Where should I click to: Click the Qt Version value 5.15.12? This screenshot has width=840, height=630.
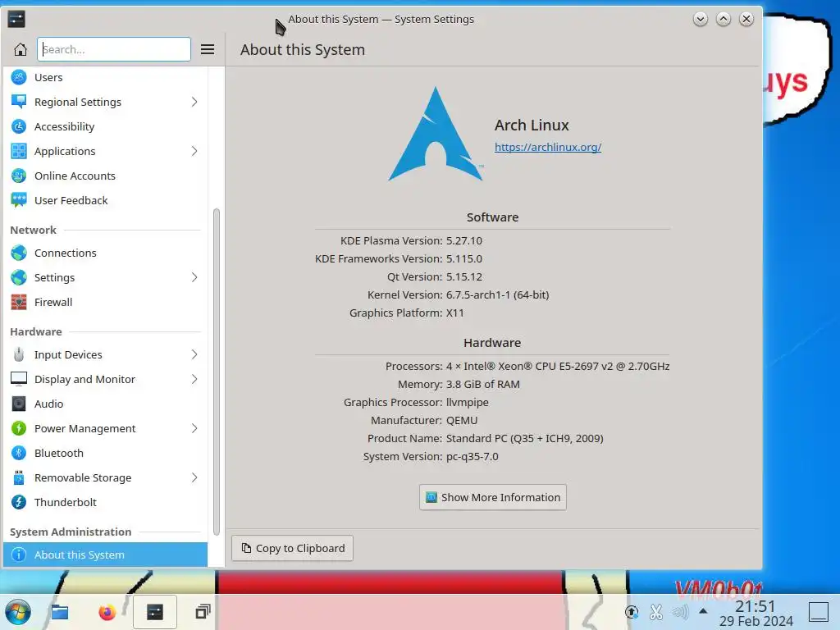point(464,277)
